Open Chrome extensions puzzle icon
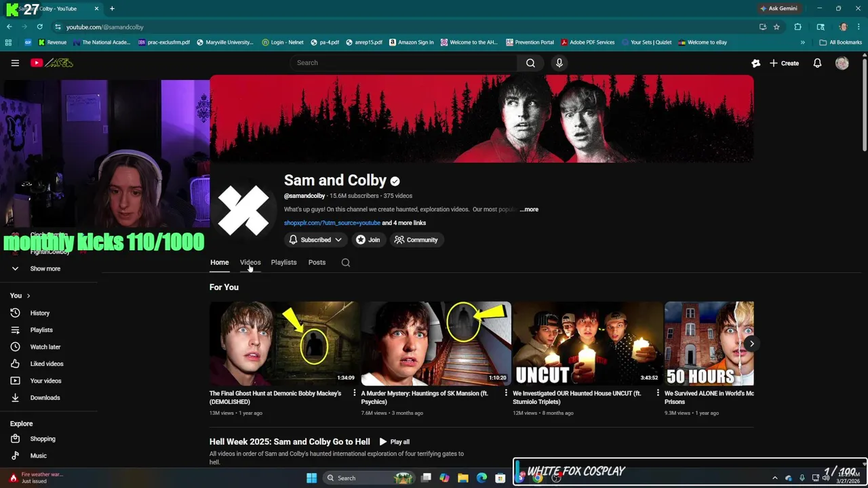 pyautogui.click(x=797, y=27)
